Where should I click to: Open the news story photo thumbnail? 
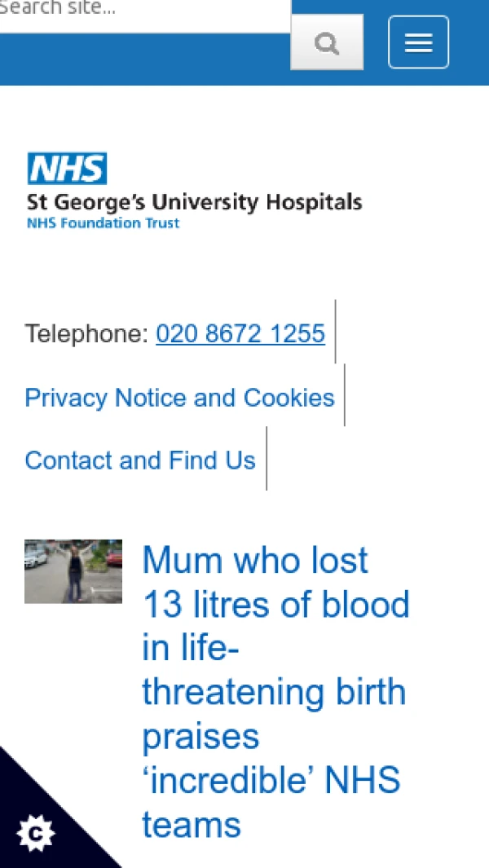pyautogui.click(x=73, y=571)
